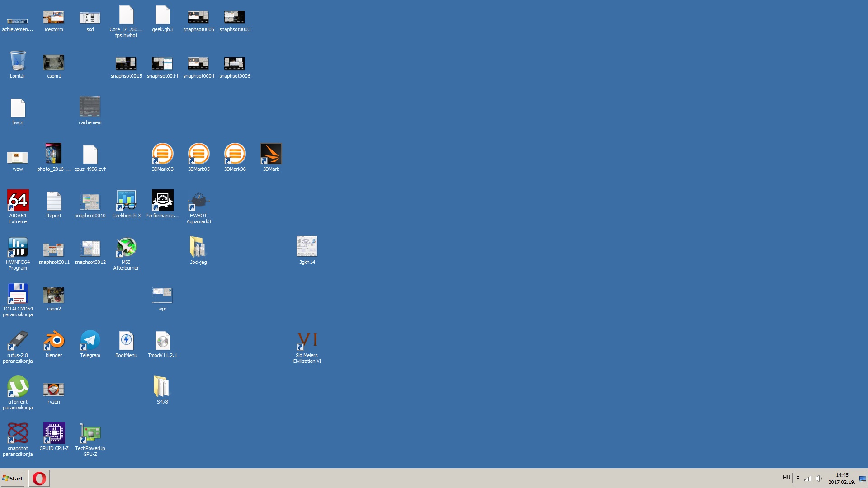Show hidden tray icons arrow
This screenshot has width=868, height=488.
(x=798, y=478)
